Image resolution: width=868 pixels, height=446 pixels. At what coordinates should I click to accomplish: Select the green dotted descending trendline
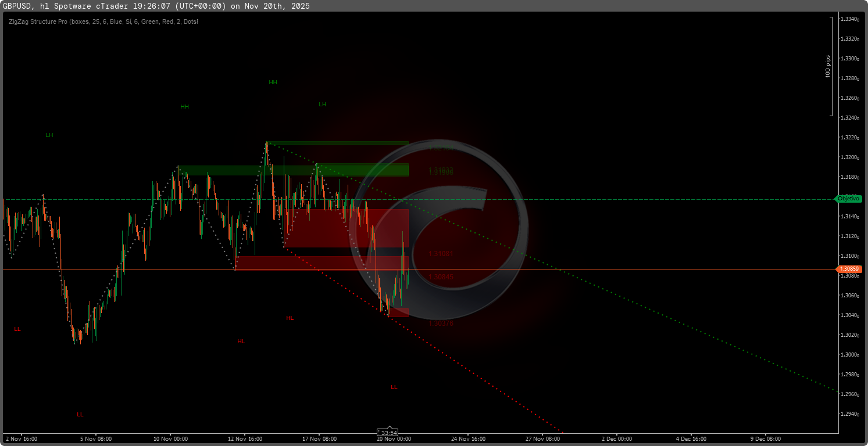click(x=640, y=305)
